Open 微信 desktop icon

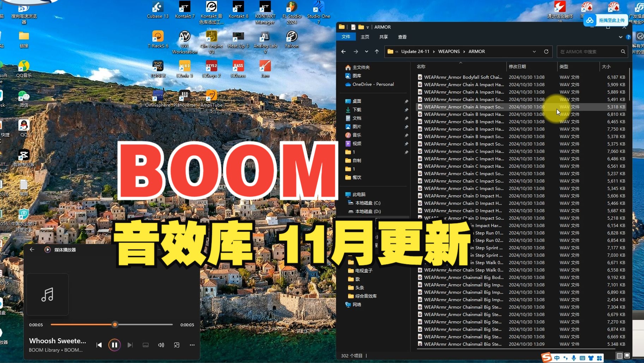(x=24, y=99)
